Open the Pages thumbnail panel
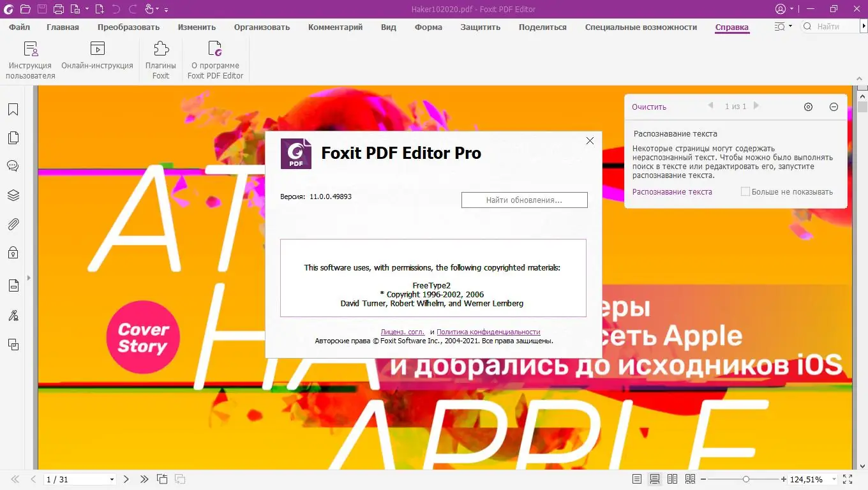This screenshot has width=868, height=490. 13,137
